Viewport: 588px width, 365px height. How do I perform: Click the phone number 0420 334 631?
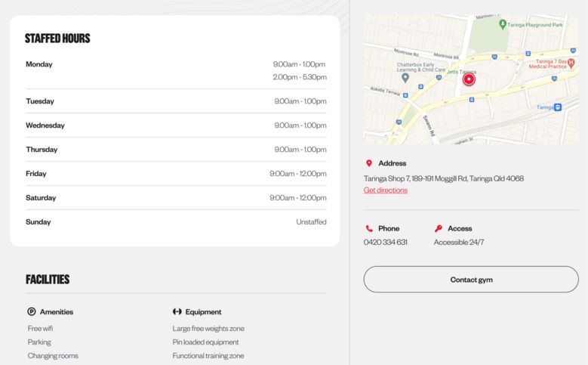[386, 243]
